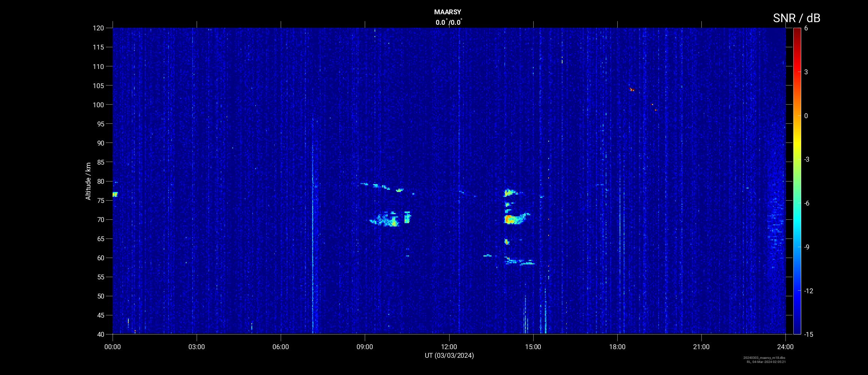Select colorbar tick label 0
Screen dimensions: 868x375
tap(806, 116)
